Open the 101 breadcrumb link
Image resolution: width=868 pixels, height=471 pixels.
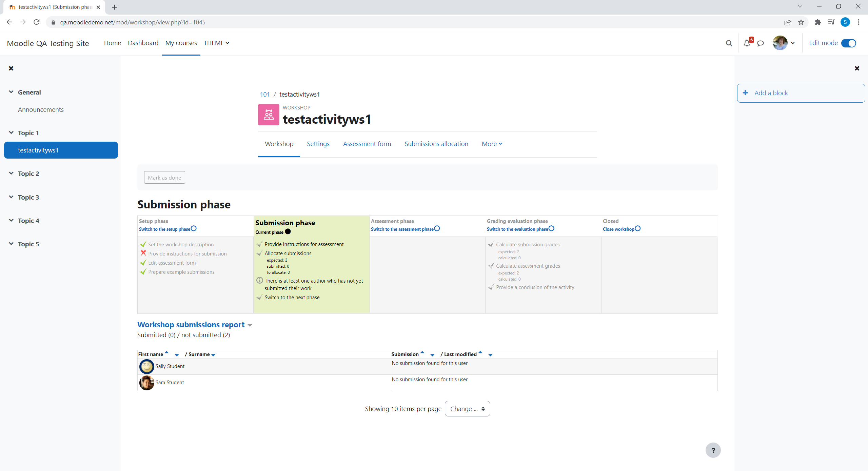265,95
